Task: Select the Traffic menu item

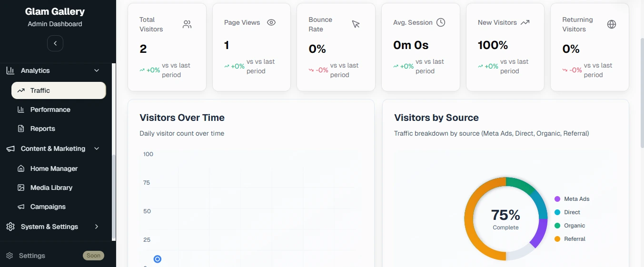Action: tap(58, 90)
